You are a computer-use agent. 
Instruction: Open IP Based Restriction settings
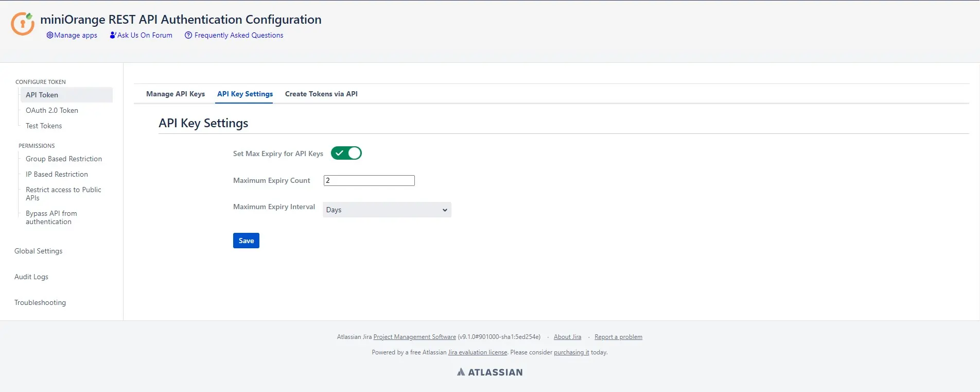[57, 174]
